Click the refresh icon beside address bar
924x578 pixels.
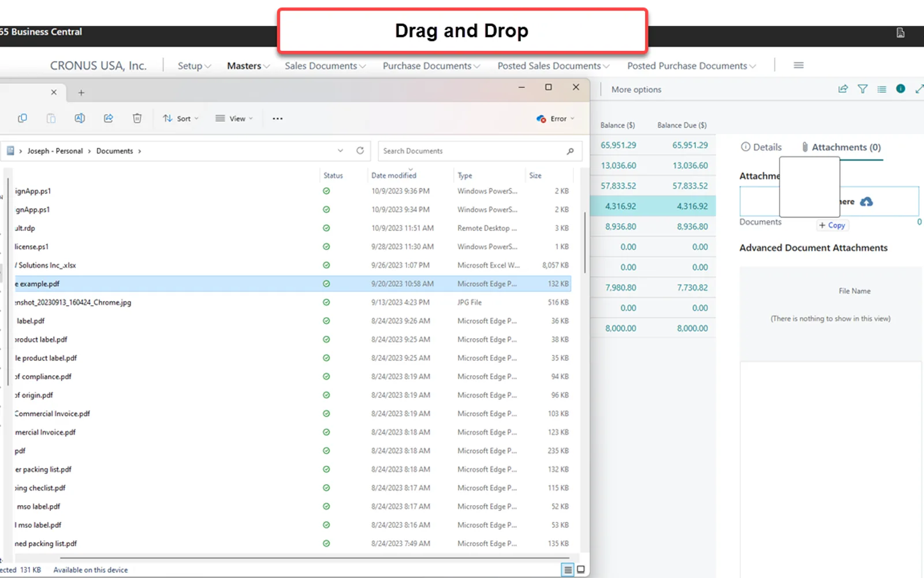tap(360, 150)
